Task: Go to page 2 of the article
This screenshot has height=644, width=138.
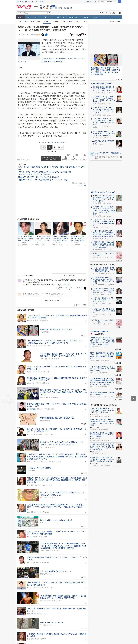Action: click(55, 147)
